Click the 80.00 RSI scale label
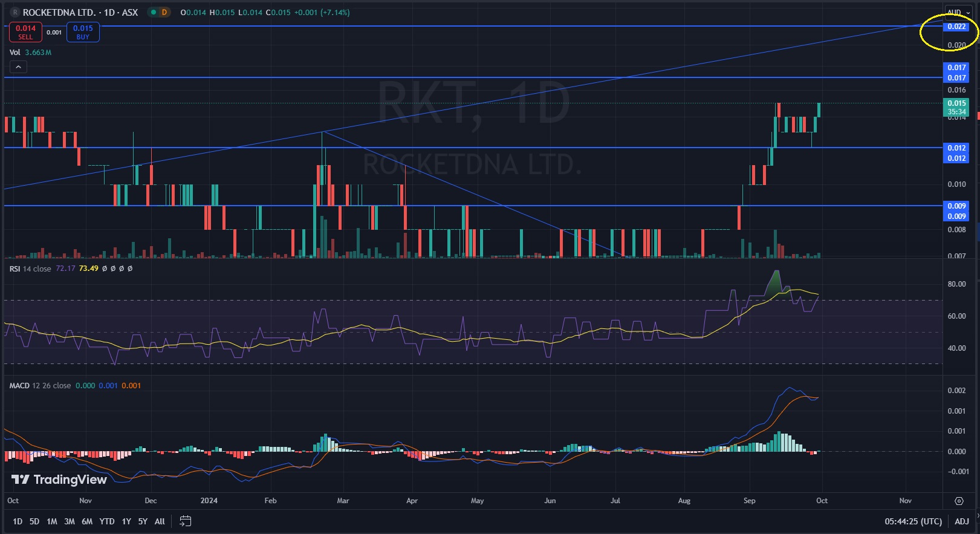This screenshot has width=980, height=534. (x=956, y=284)
